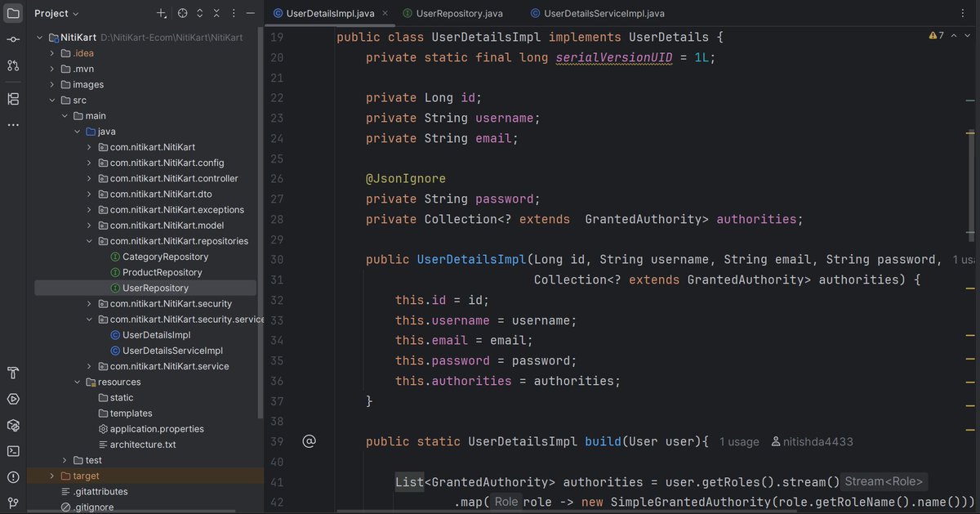This screenshot has height=514, width=980.
Task: Collapse the NitiKart root project node
Action: [41, 38]
